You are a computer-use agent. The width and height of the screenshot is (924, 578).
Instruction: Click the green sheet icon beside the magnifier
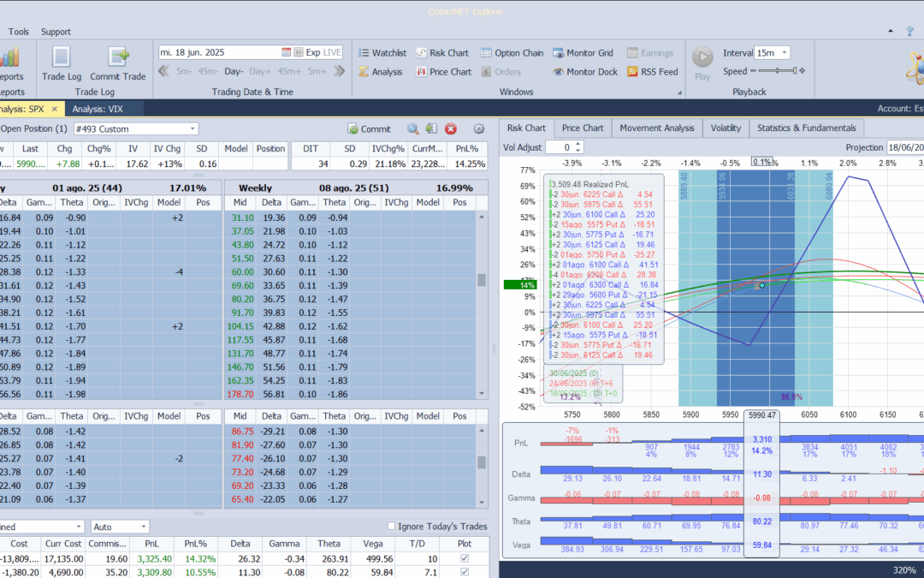pyautogui.click(x=431, y=128)
